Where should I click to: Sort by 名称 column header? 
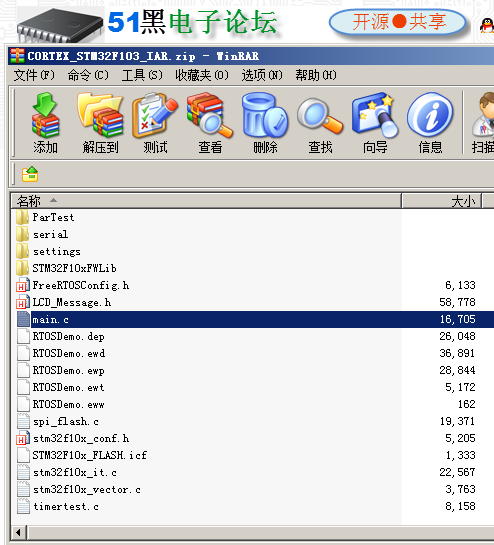(x=206, y=201)
